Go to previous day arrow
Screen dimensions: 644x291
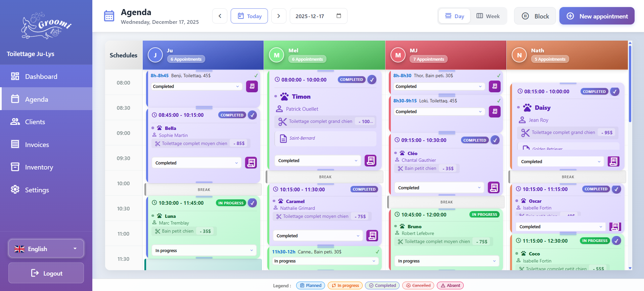point(220,16)
